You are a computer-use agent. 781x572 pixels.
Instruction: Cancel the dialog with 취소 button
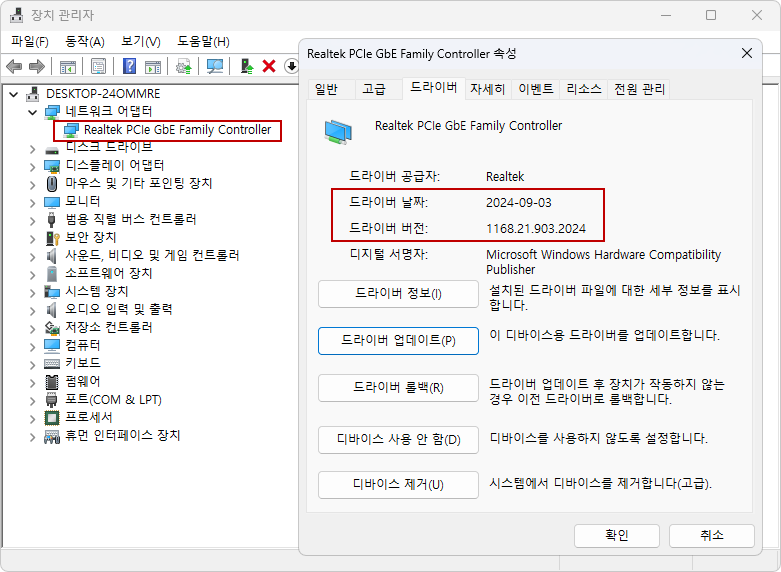pyautogui.click(x=711, y=536)
